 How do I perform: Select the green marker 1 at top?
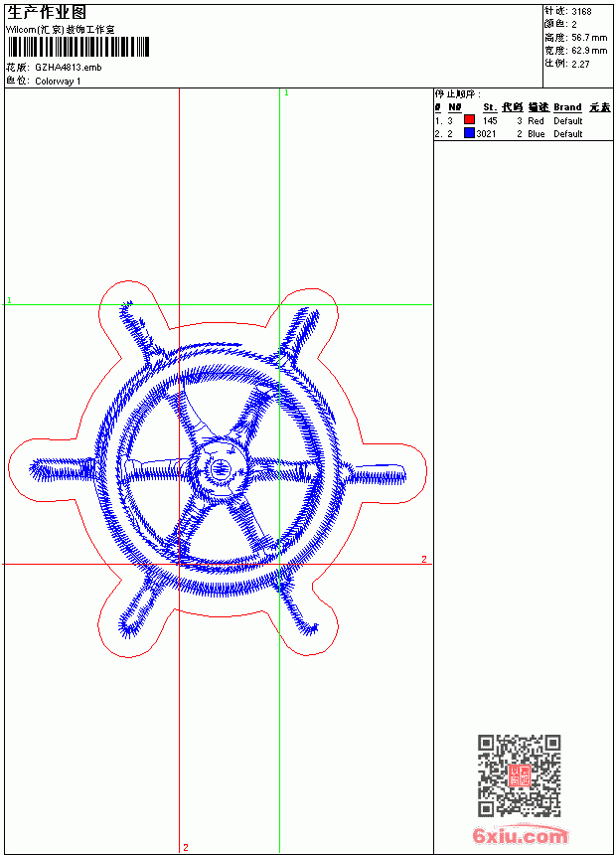click(287, 93)
